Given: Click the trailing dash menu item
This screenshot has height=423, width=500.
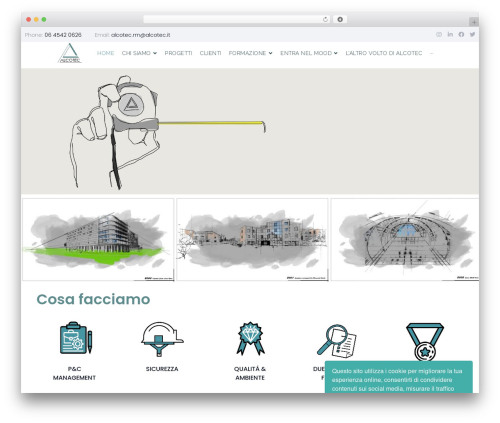Looking at the screenshot, I should pos(432,53).
